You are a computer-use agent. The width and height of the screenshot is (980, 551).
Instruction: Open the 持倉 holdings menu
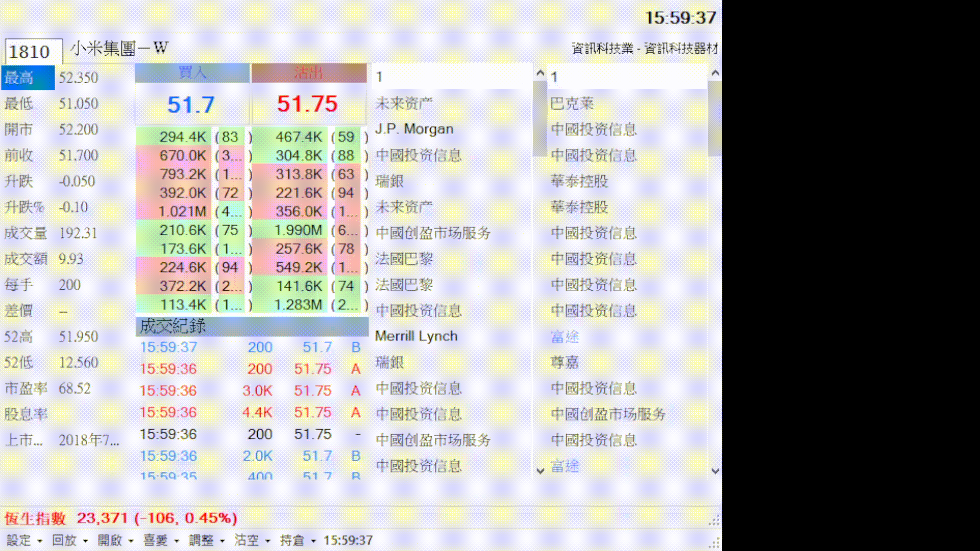(298, 540)
